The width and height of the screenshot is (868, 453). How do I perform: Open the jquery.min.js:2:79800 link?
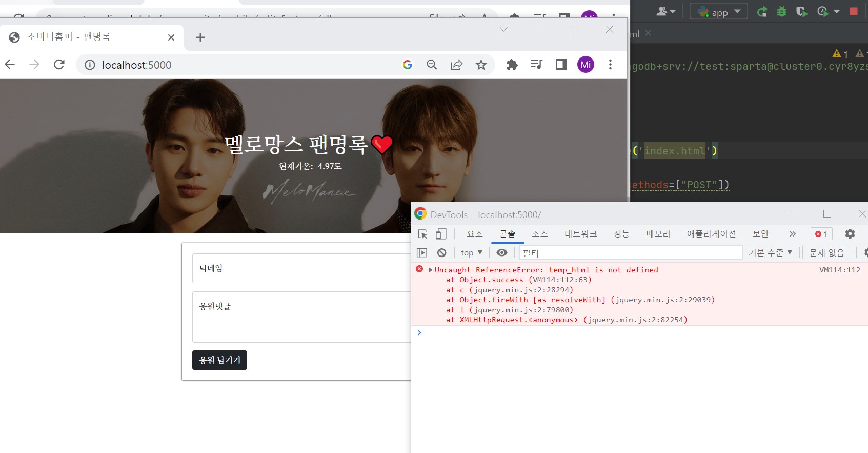pyautogui.click(x=521, y=310)
